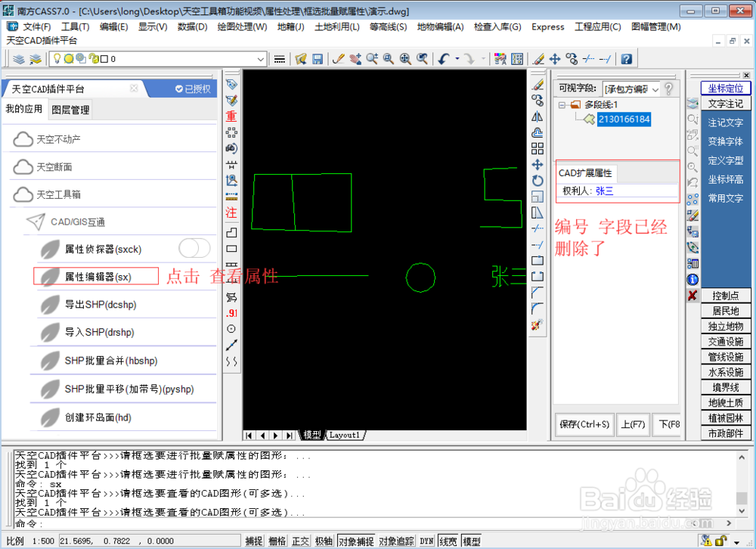756x549 pixels.
Task: Click the 天空断面 cloud icon
Action: (23, 167)
